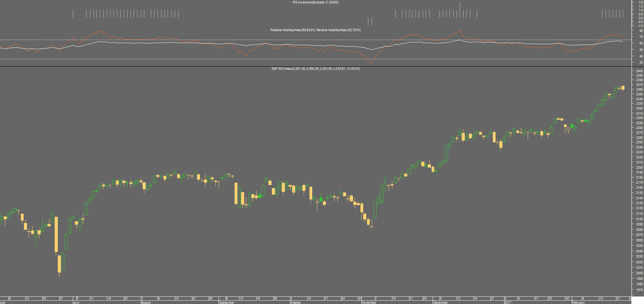This screenshot has width=644, height=304.
Task: Click the 1.5 value on RS indicator scale
Action: click(641, 6)
